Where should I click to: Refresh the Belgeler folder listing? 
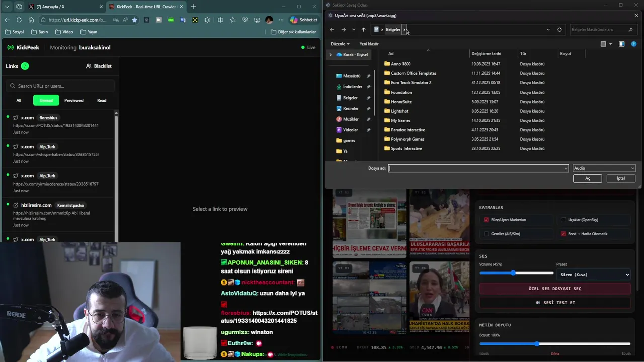click(559, 30)
